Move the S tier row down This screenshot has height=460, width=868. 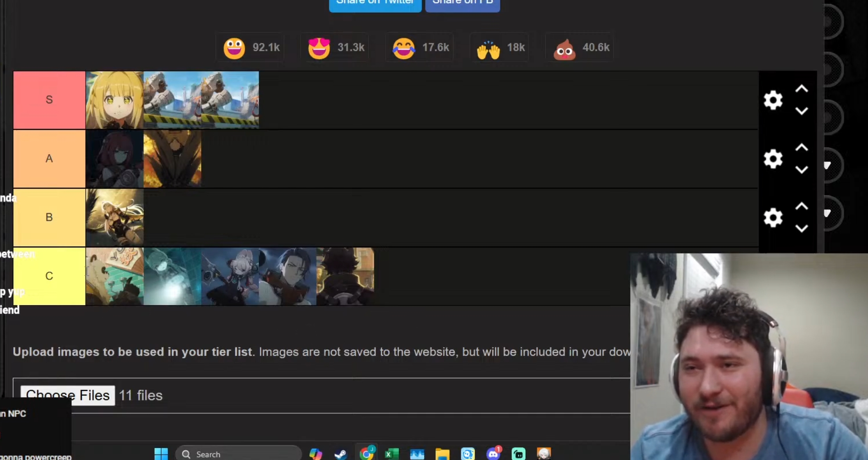[802, 111]
